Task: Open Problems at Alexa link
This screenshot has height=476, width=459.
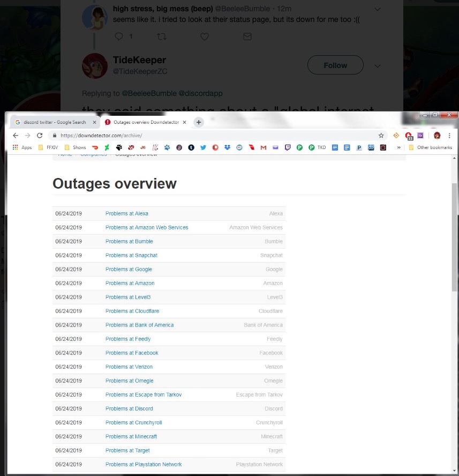Action: tap(127, 213)
